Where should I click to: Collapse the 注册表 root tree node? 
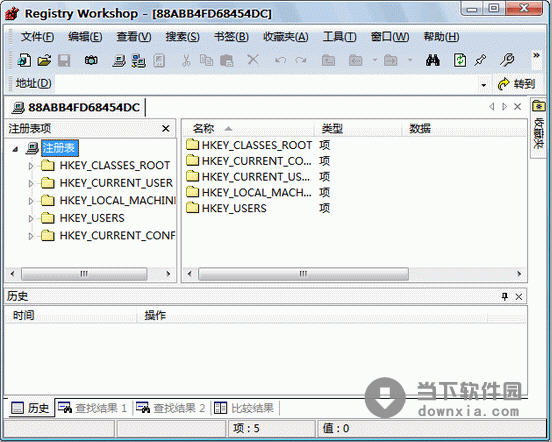coord(15,149)
